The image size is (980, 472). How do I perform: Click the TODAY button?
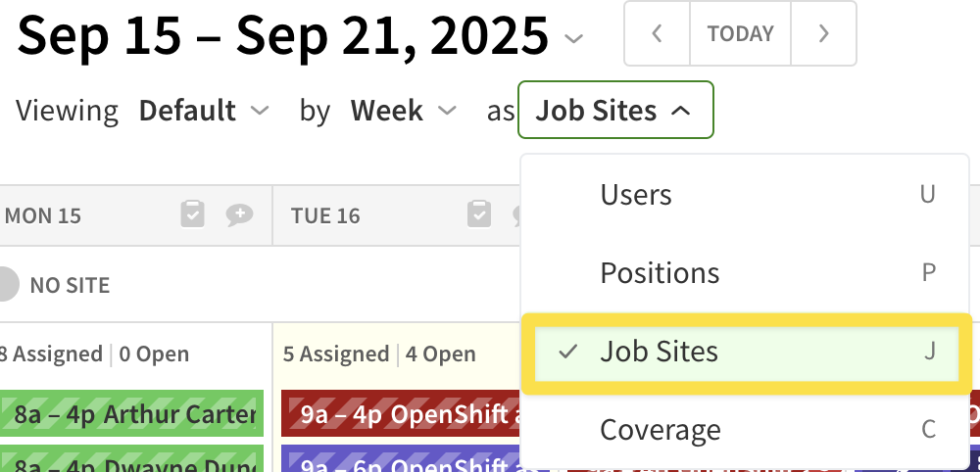pos(740,33)
